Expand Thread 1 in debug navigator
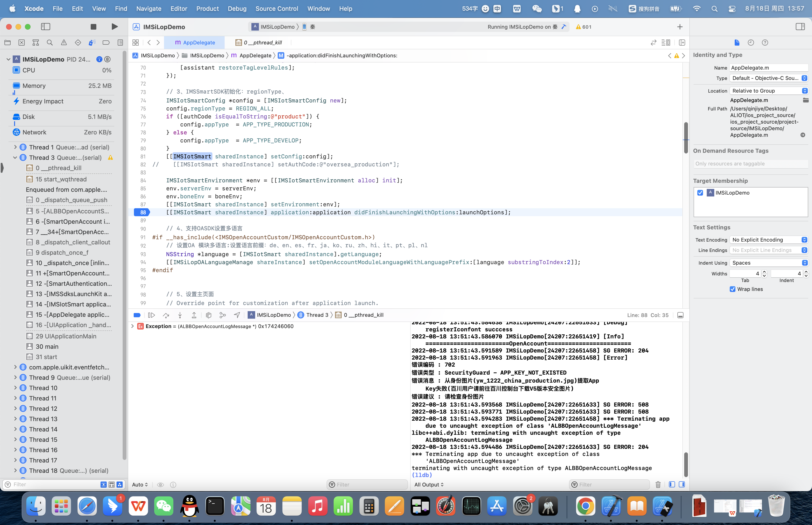The height and width of the screenshot is (525, 812). 15,147
